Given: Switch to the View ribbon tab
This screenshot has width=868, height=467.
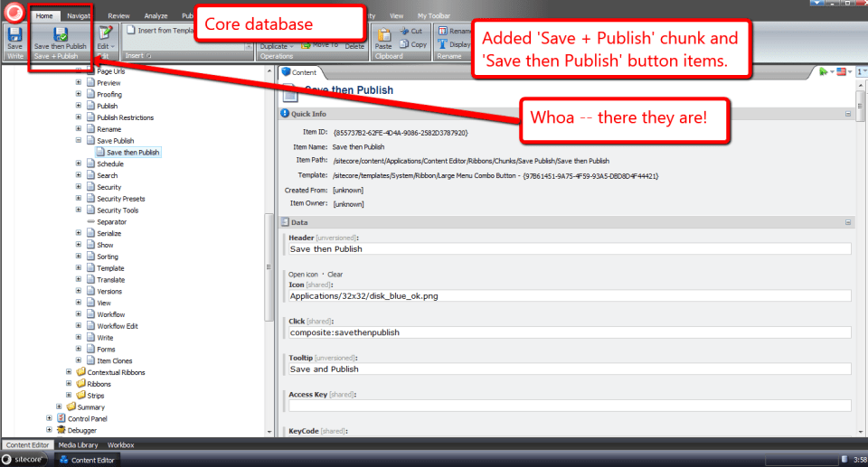Looking at the screenshot, I should click(396, 16).
